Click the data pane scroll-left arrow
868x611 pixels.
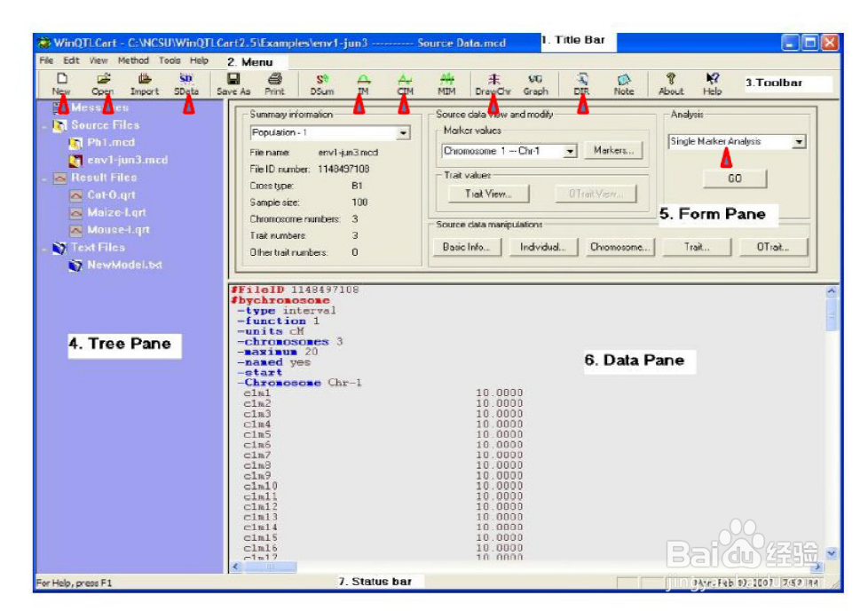(236, 567)
